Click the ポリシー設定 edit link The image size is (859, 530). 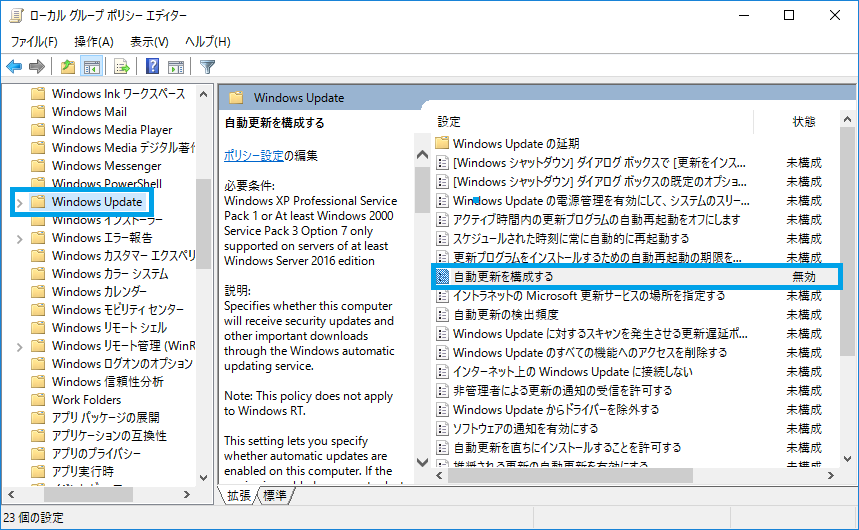(254, 156)
